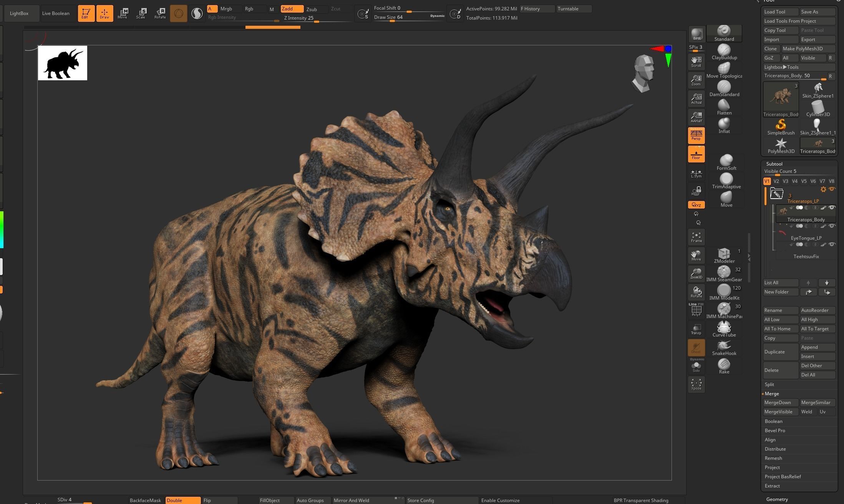Select the Flatten brush
This screenshot has height=504, width=844.
(x=724, y=107)
